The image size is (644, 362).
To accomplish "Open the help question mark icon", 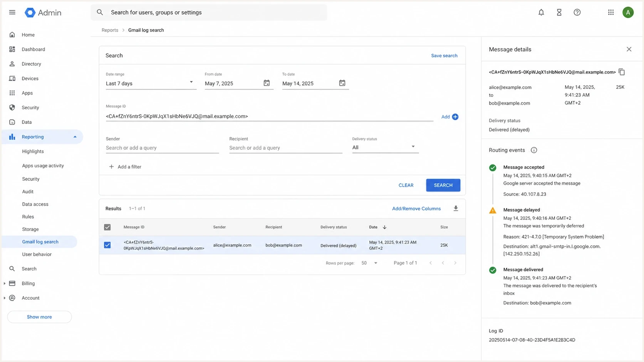I will (577, 12).
